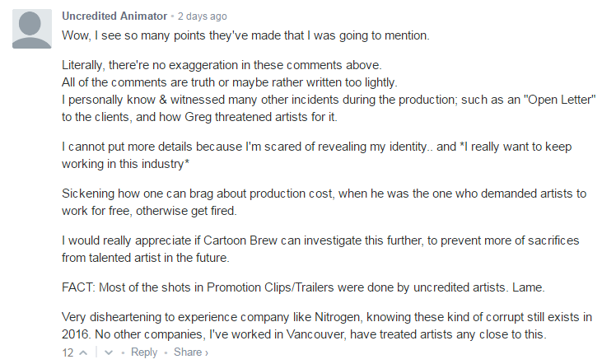Click the quoted "Open Letter" text
This screenshot has height=364, width=616.
pos(560,100)
